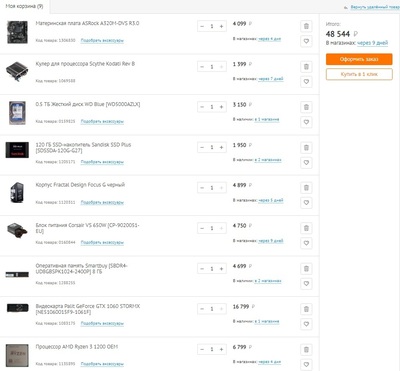
Task: Delete Fractal Design Focus G case
Action: [306, 188]
